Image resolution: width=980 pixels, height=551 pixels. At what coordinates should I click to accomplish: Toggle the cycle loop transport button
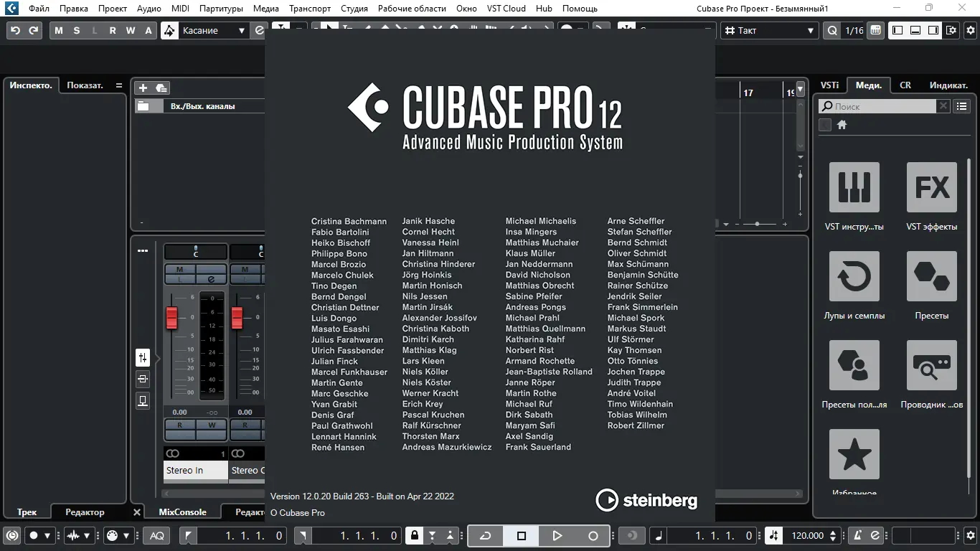point(486,536)
